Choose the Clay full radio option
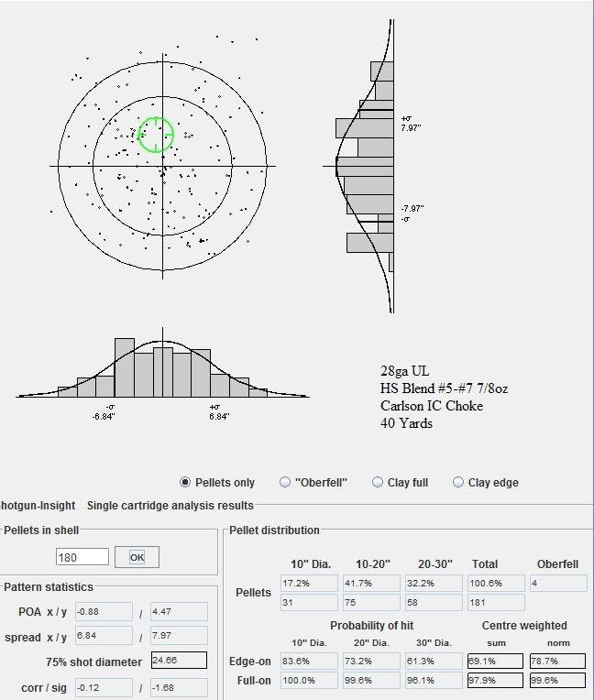594x700 pixels. click(x=378, y=483)
